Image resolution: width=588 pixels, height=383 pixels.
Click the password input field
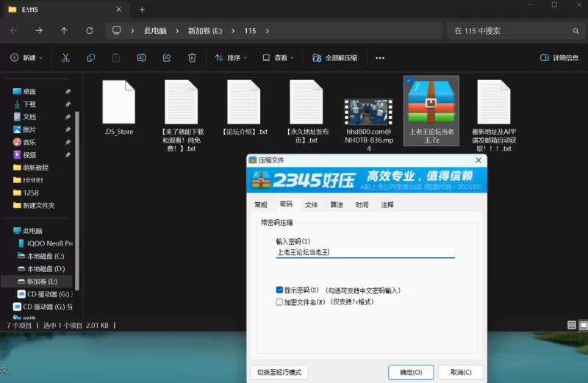[365, 252]
